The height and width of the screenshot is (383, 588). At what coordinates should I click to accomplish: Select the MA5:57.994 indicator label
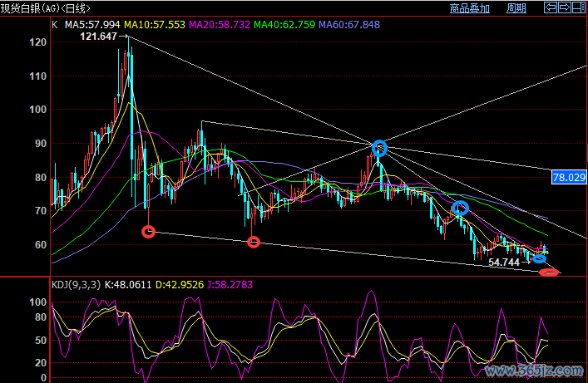(x=92, y=25)
